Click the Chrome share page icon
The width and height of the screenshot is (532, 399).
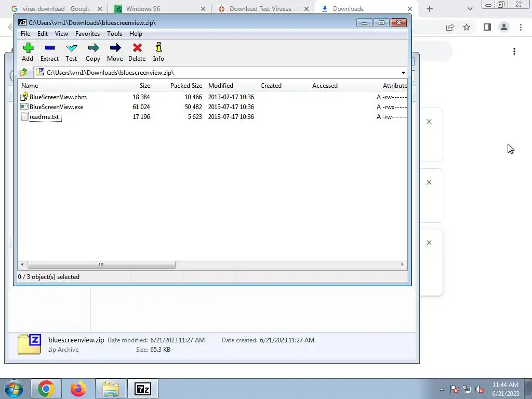(x=450, y=27)
